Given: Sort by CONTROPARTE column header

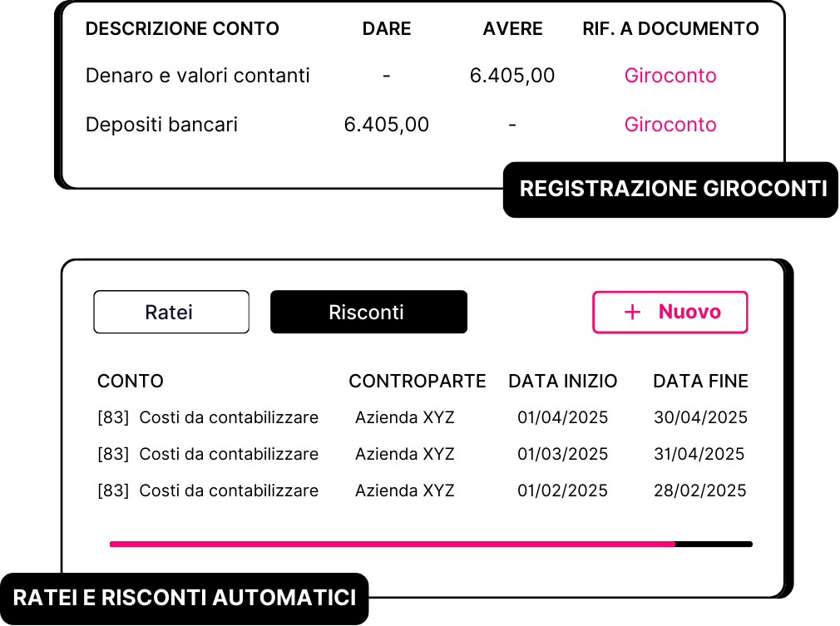Looking at the screenshot, I should (x=418, y=382).
